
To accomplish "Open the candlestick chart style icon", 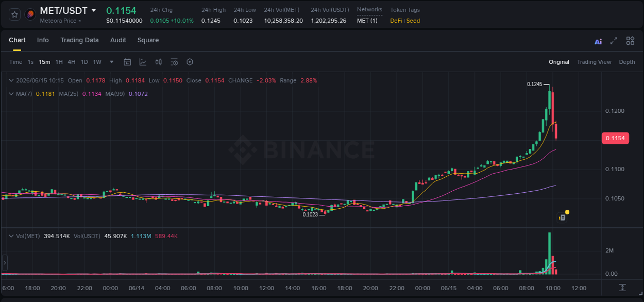I will tap(159, 62).
